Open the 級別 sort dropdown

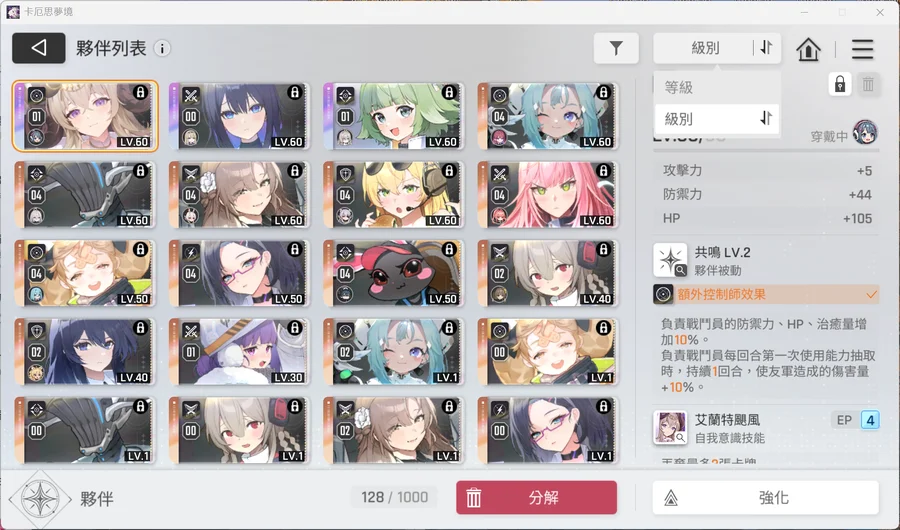[x=705, y=48]
